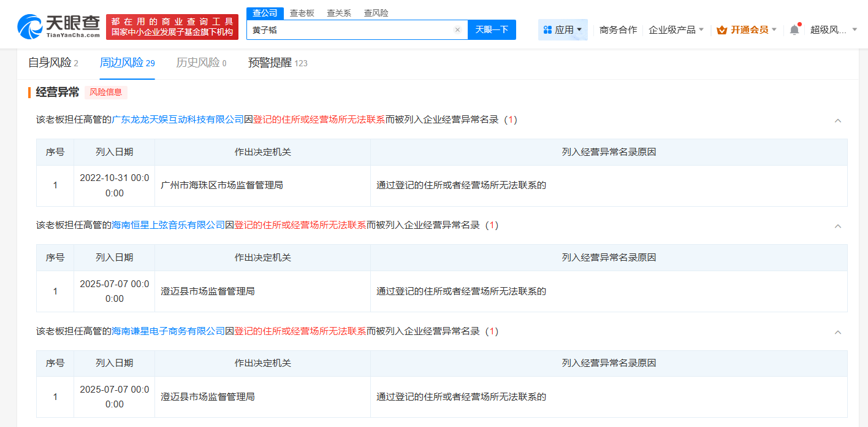Click the 天眼一下 search button
The image size is (868, 427).
click(492, 29)
